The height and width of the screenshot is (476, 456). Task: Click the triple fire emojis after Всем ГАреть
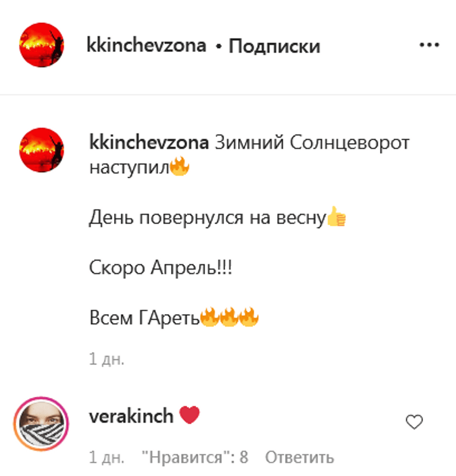coord(230,317)
